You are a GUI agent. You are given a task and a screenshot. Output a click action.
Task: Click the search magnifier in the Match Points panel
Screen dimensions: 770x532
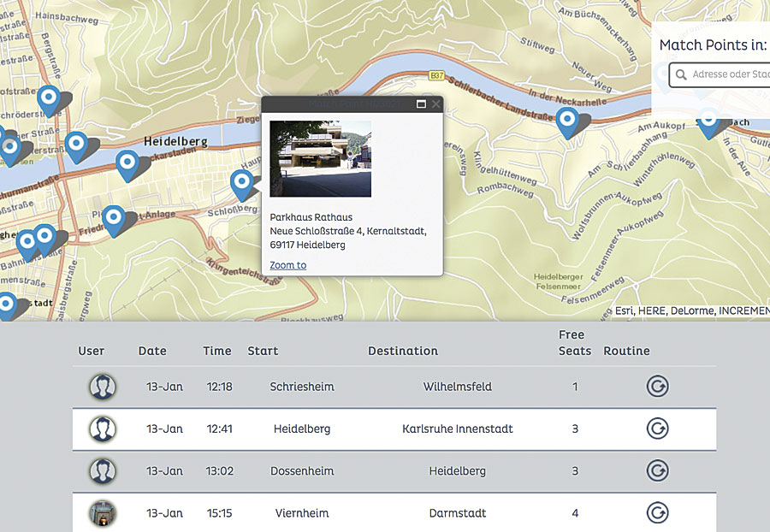tap(681, 75)
